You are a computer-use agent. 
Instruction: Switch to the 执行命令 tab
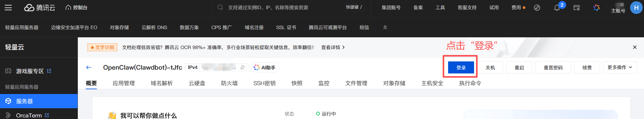point(470,83)
